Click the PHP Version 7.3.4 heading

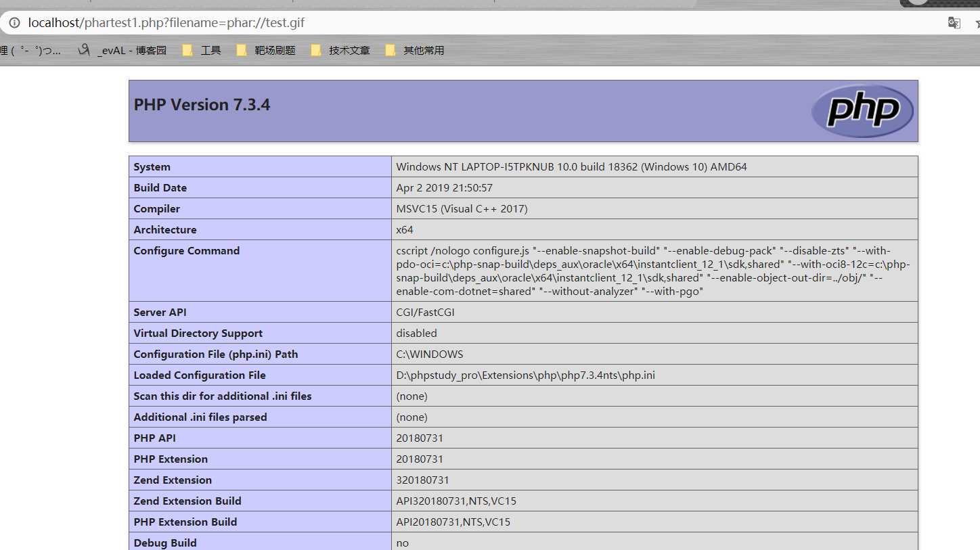[x=202, y=105]
